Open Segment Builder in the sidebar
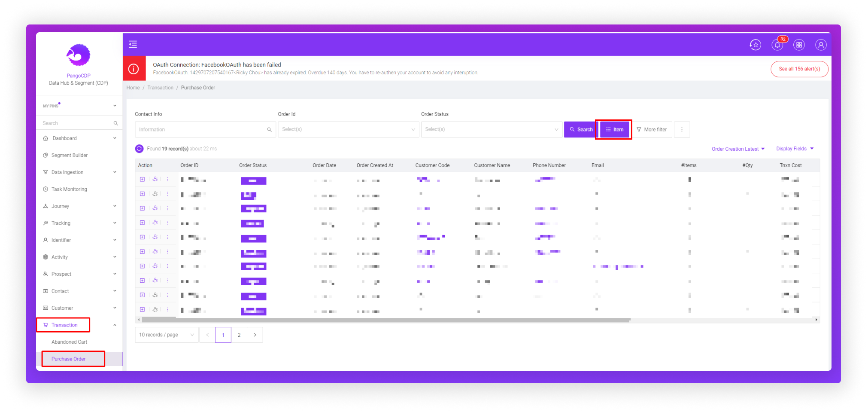 [x=69, y=155]
